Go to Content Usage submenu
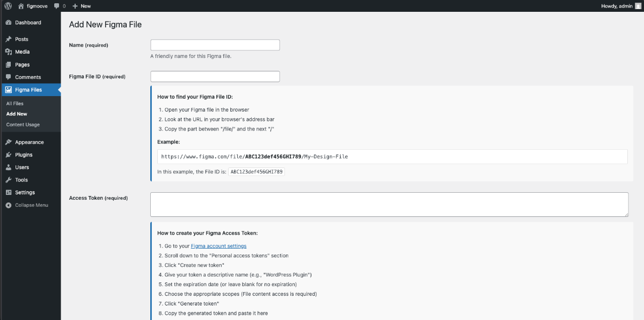 tap(23, 125)
